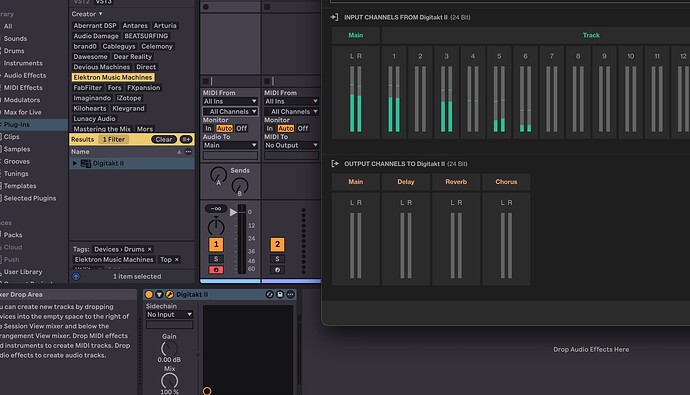Click the output channels arrow icon
This screenshot has width=690, height=395.
(335, 164)
